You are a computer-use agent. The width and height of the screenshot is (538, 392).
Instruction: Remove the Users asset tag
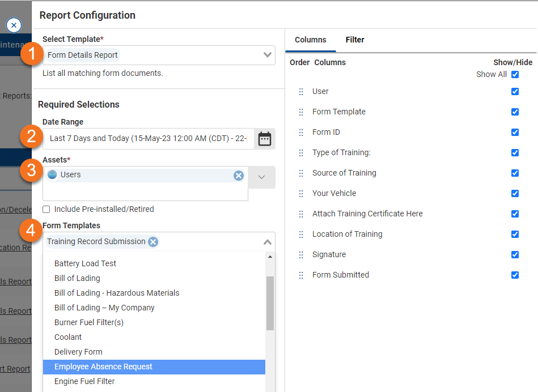click(x=239, y=176)
